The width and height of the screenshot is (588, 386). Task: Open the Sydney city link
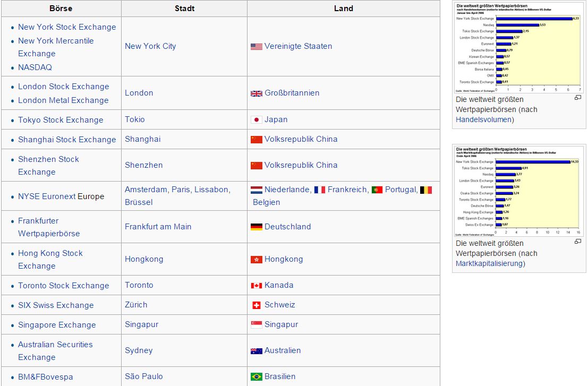coord(139,350)
